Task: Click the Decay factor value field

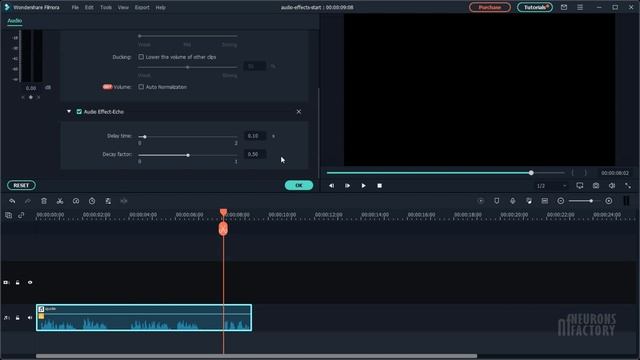Action: point(255,154)
